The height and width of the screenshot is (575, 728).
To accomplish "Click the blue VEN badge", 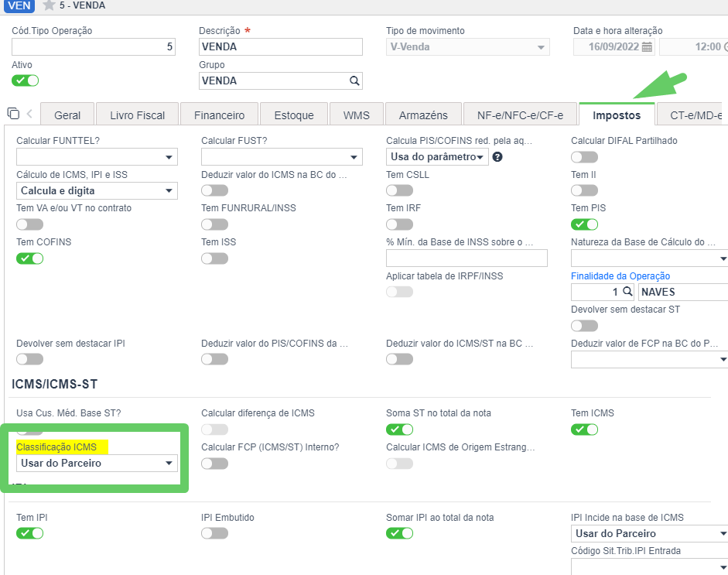I will 19,5.
